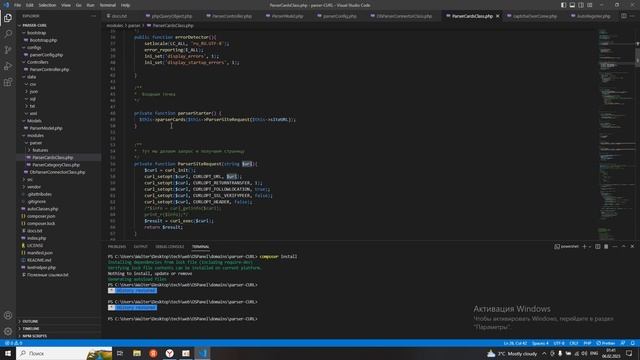Screen dimensions: 640x360
Task: Kill terminal with trash icon
Action: pyautogui.click(x=606, y=247)
